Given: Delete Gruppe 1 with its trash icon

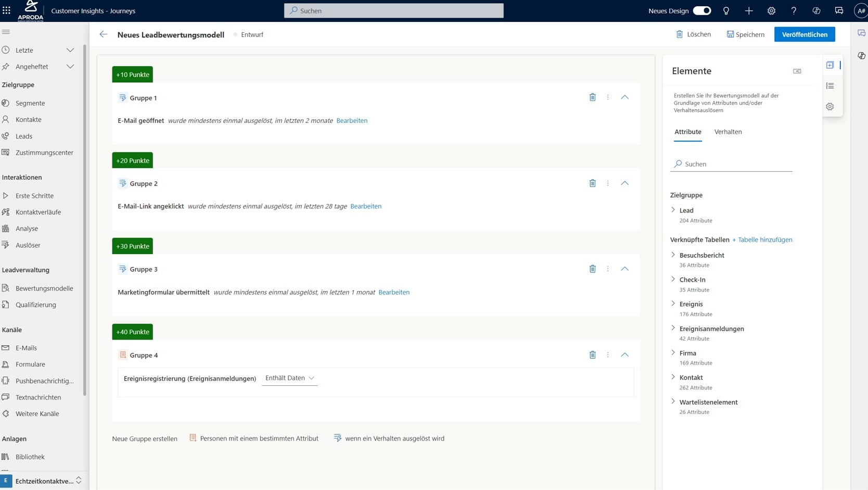Looking at the screenshot, I should pyautogui.click(x=592, y=97).
